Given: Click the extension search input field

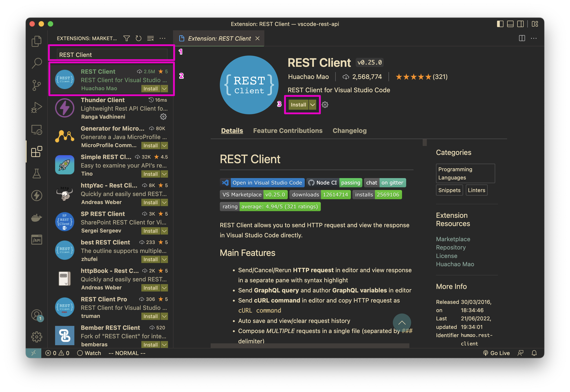Looking at the screenshot, I should coord(112,55).
